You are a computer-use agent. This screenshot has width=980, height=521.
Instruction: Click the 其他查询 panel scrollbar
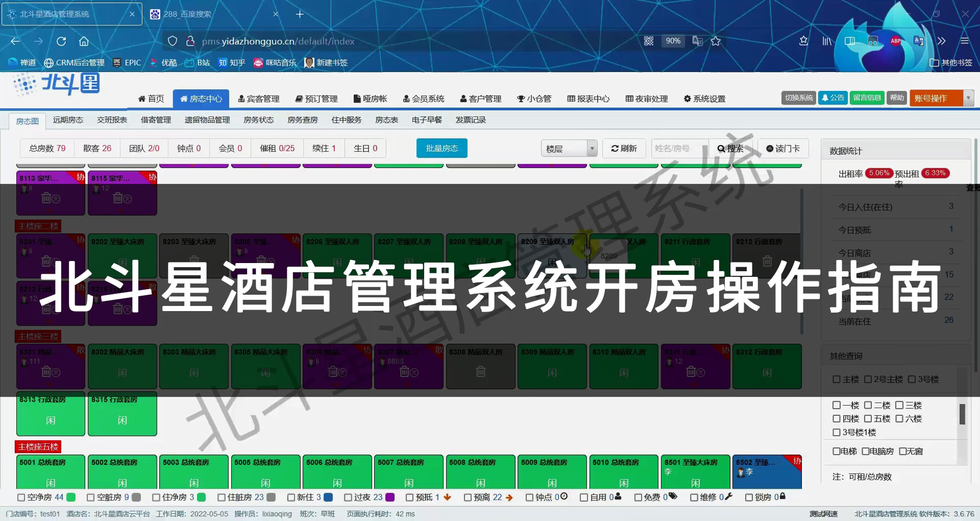coord(962,414)
